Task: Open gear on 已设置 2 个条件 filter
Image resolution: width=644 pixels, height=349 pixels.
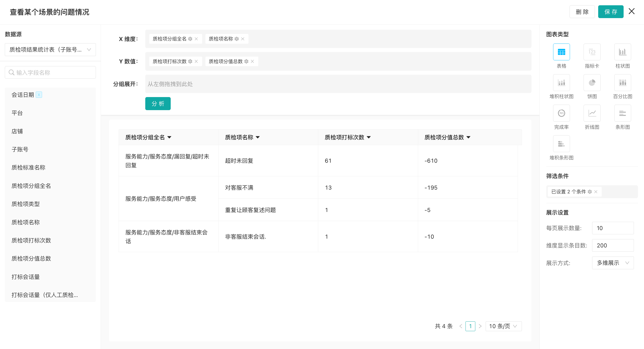Action: coord(590,192)
